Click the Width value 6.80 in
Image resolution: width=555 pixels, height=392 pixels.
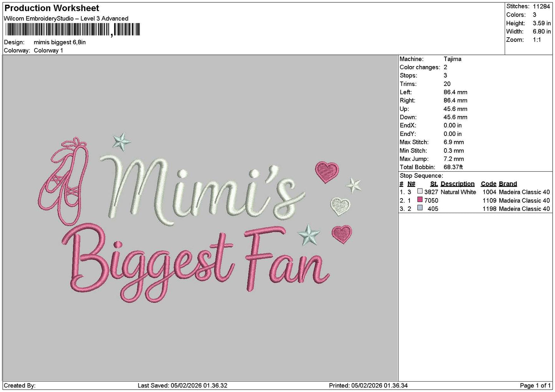[542, 31]
